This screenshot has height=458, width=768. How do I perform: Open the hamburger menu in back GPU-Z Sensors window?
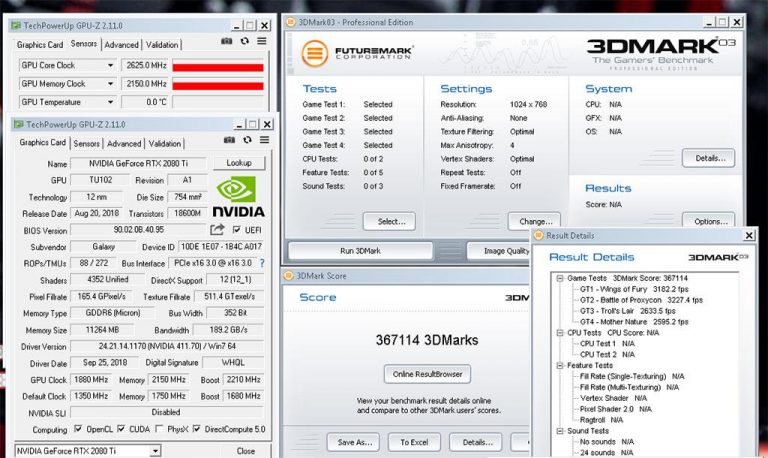[x=262, y=41]
